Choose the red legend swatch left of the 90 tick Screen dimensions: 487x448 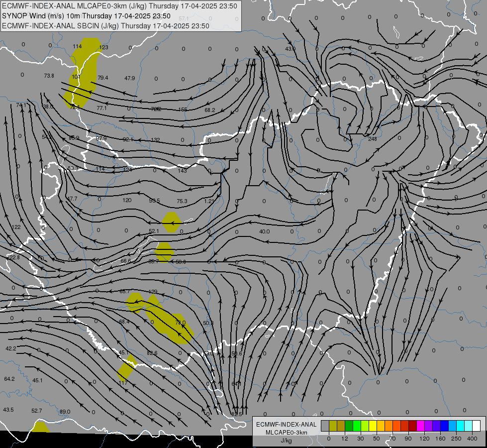[x=405, y=426]
